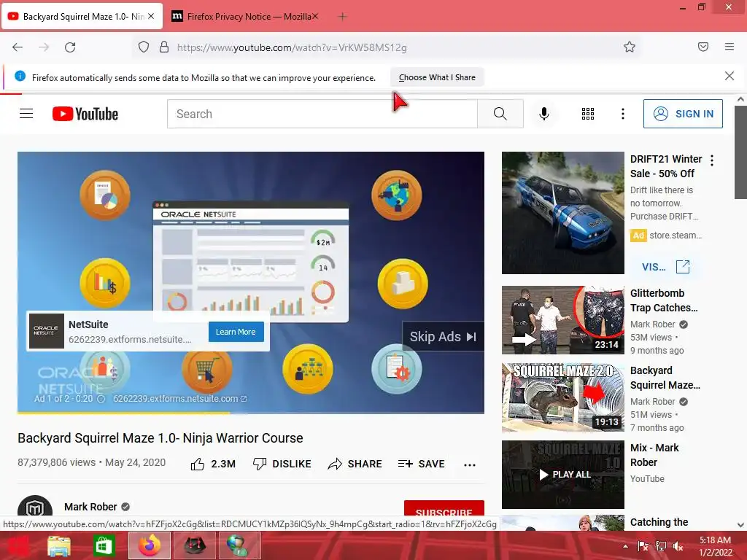
Task: Reload the current YouTube page
Action: point(70,47)
